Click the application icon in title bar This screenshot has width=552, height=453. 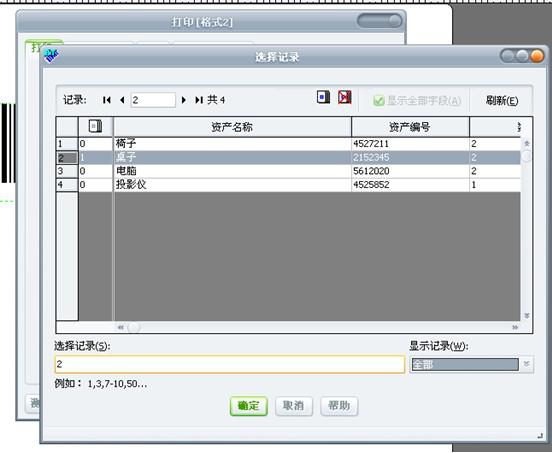[x=51, y=56]
